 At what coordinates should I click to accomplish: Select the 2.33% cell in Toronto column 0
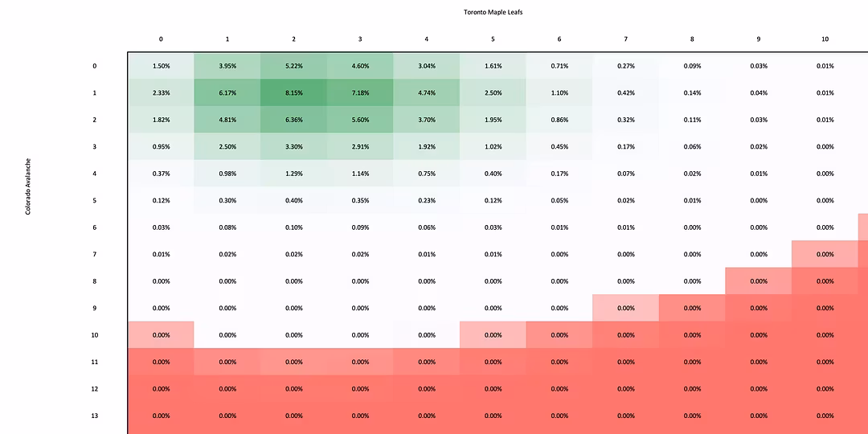161,93
